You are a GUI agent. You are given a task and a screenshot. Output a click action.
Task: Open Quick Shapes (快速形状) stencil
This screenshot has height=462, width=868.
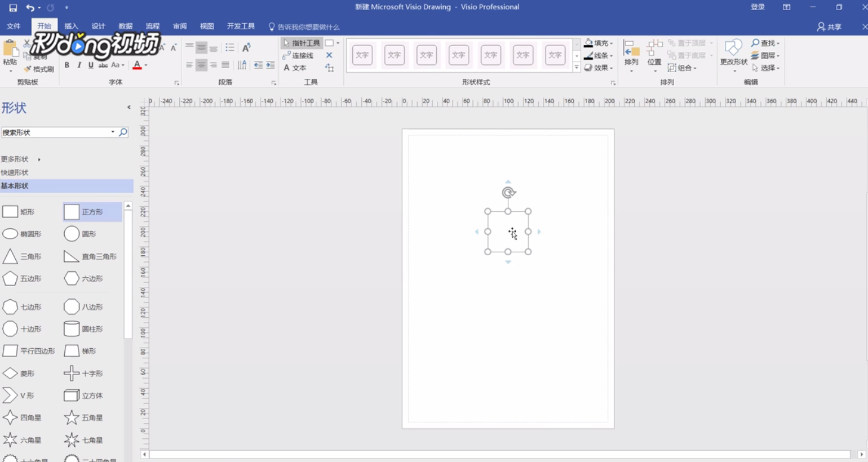click(15, 172)
